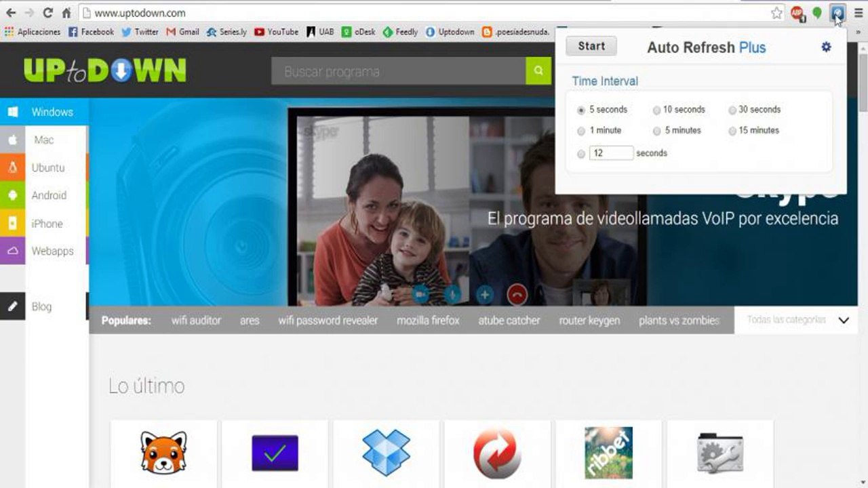Image resolution: width=868 pixels, height=488 pixels.
Task: Click the Apple icon in sidebar
Action: (13, 140)
